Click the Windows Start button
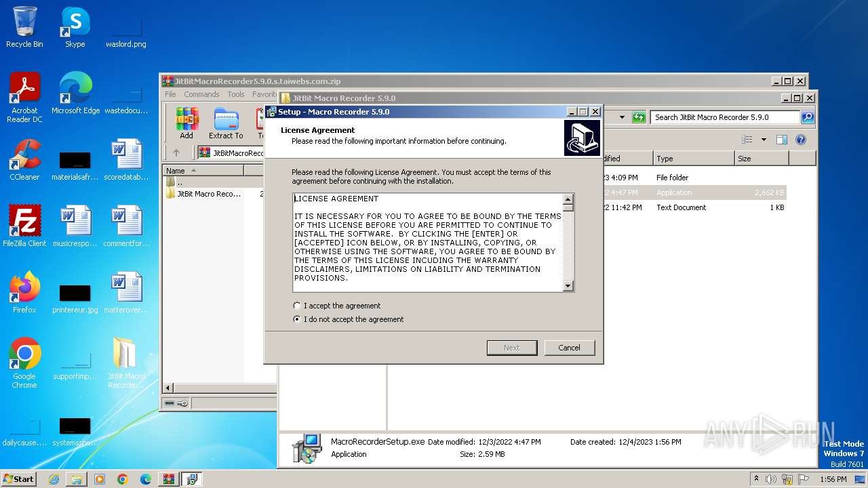Viewport: 868px width, 488px height. pyautogui.click(x=19, y=479)
